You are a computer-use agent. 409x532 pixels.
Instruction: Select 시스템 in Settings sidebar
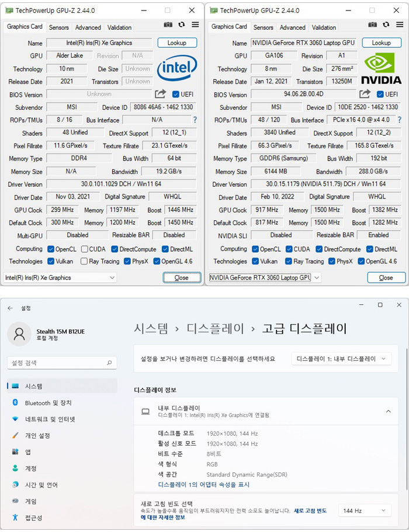click(x=62, y=386)
